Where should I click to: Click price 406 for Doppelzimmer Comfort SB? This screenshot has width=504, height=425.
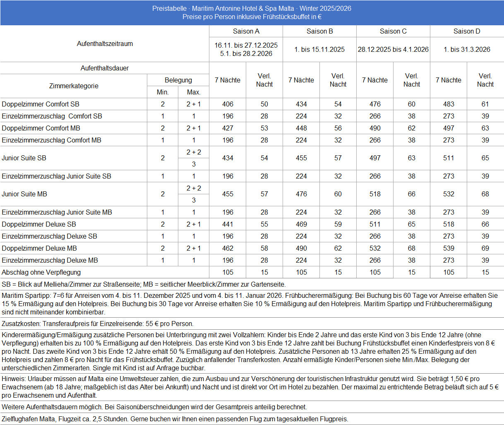[x=228, y=104]
